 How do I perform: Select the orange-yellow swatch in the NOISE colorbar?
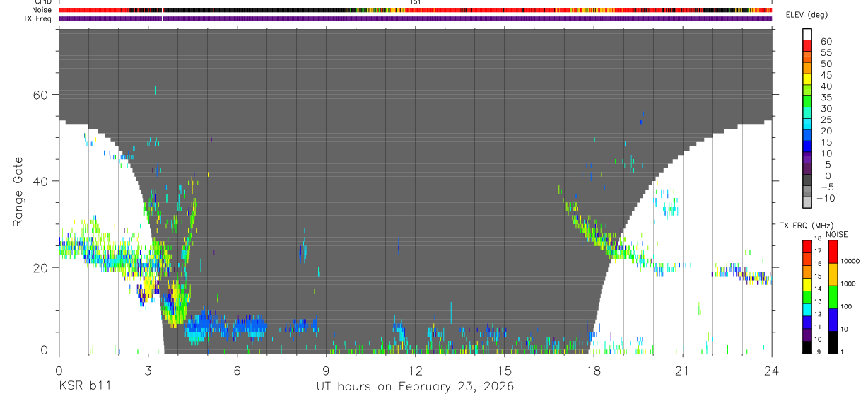(x=832, y=274)
